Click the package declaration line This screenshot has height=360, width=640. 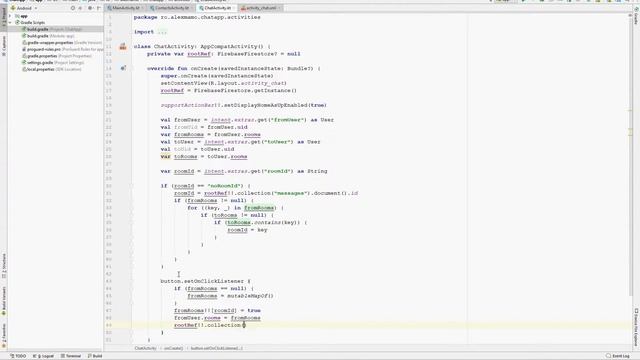click(197, 17)
